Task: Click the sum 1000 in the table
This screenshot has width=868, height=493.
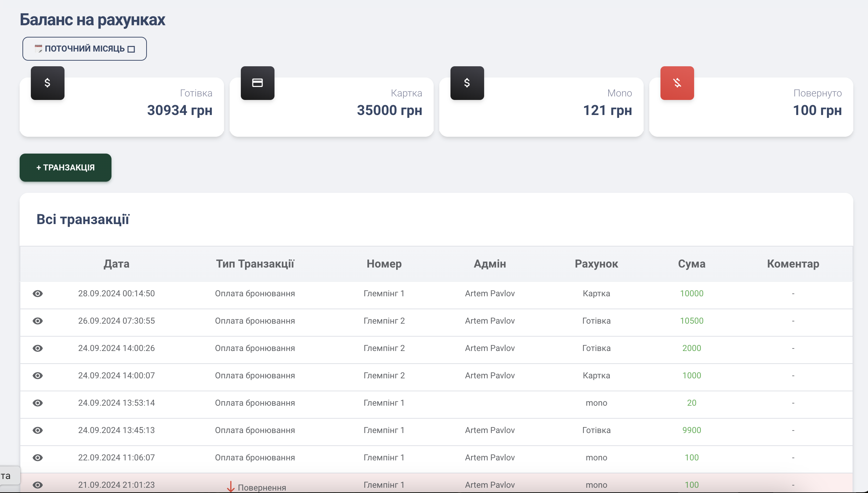Action: [692, 376]
